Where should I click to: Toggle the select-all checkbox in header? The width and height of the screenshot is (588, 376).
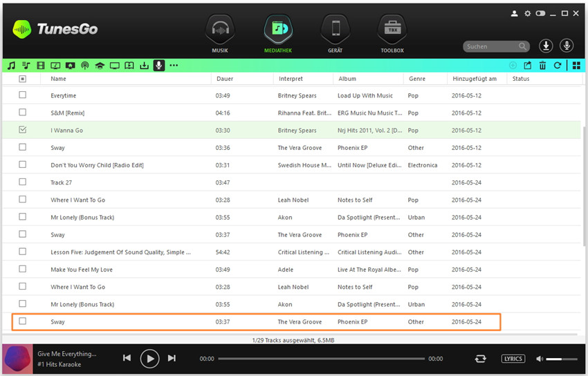pyautogui.click(x=23, y=79)
